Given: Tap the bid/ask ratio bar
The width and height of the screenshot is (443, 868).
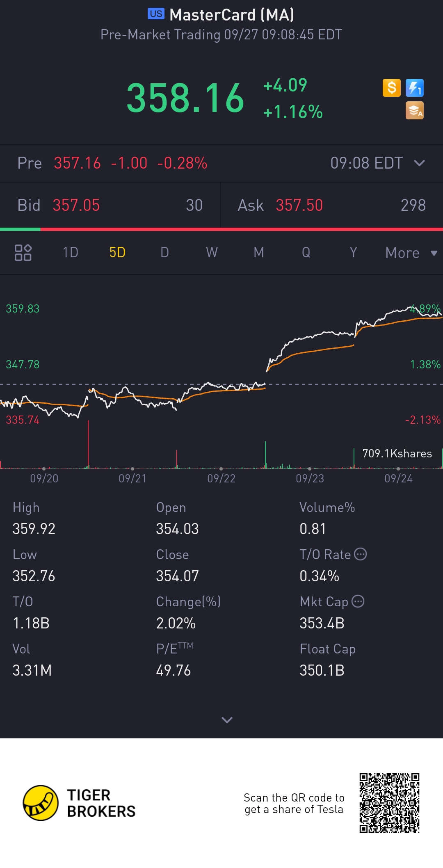Looking at the screenshot, I should click(221, 229).
